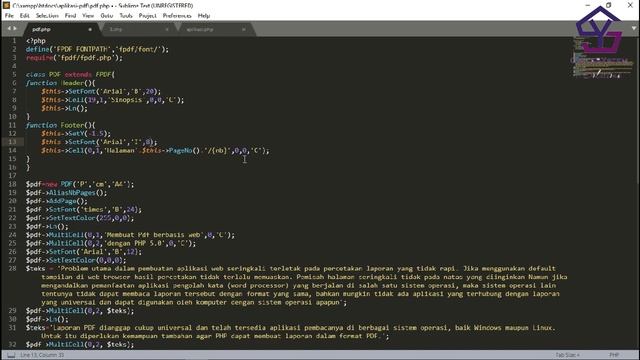Minimize the Sublime Text window
Image resolution: width=640 pixels, height=360 pixels.
click(588, 5)
